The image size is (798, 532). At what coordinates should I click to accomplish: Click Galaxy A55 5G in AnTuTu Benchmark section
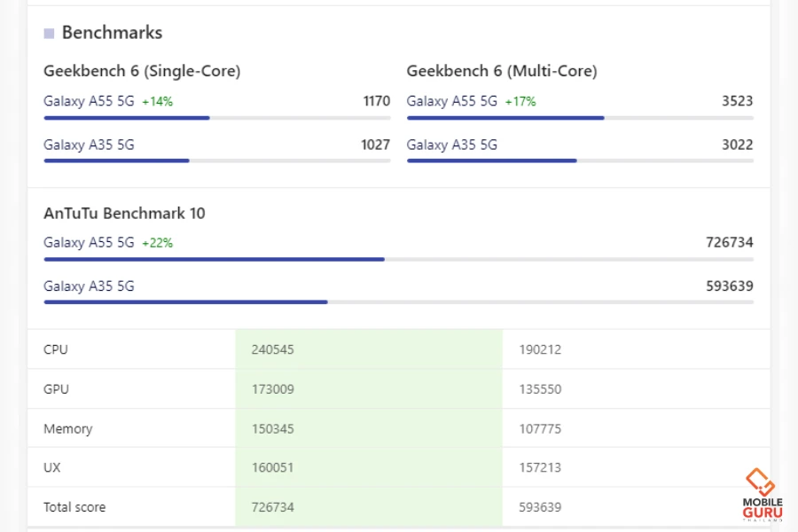click(x=89, y=242)
